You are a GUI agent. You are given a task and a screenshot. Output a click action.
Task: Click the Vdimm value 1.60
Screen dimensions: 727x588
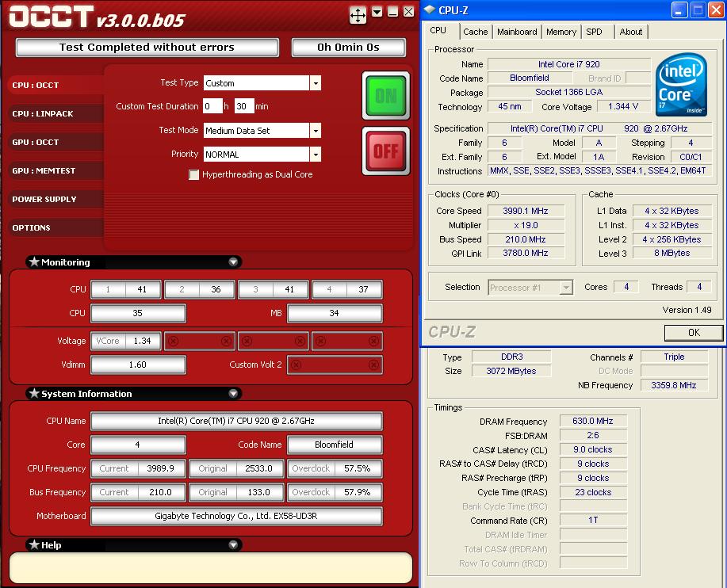(138, 365)
